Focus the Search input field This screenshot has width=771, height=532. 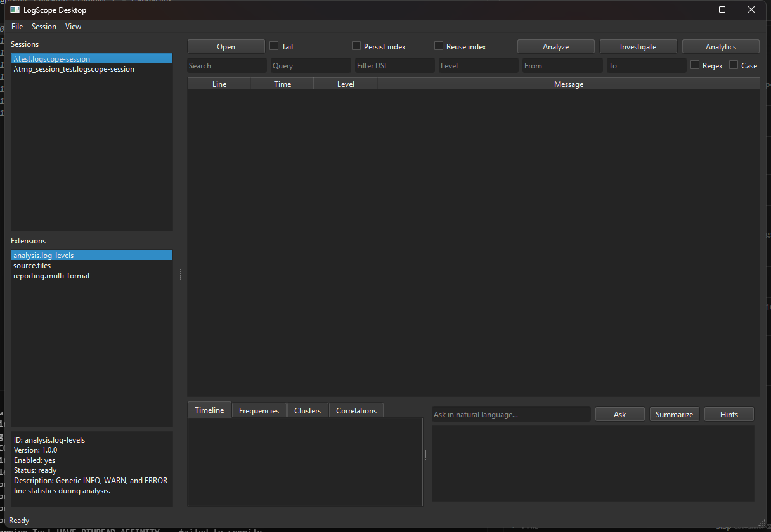pyautogui.click(x=227, y=66)
